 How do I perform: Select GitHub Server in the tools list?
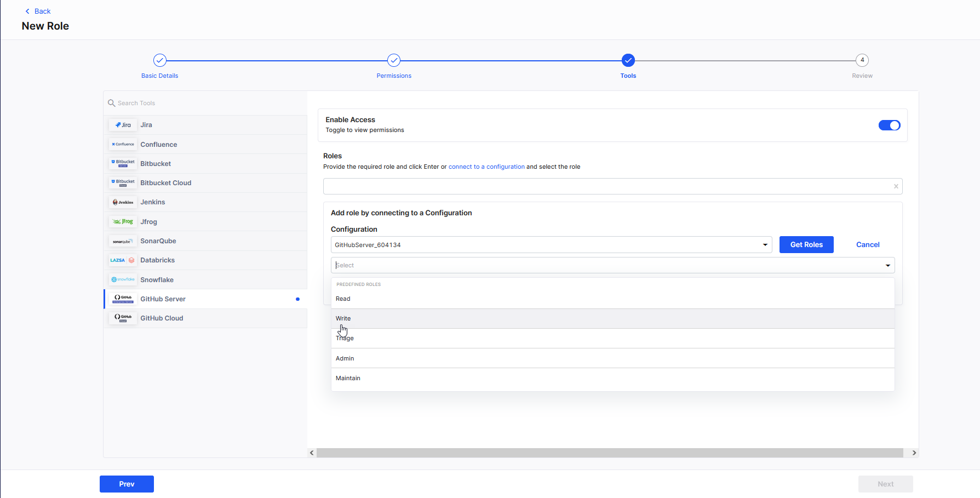click(x=205, y=299)
